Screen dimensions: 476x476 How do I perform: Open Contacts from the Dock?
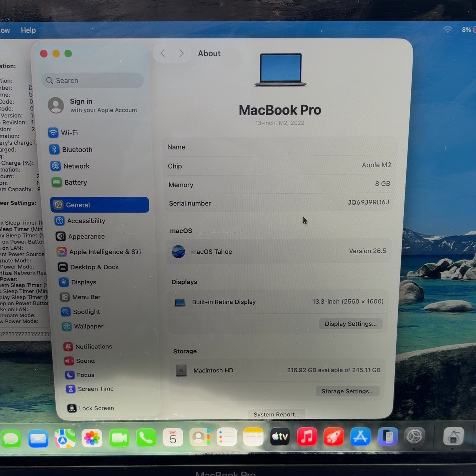tap(200, 437)
